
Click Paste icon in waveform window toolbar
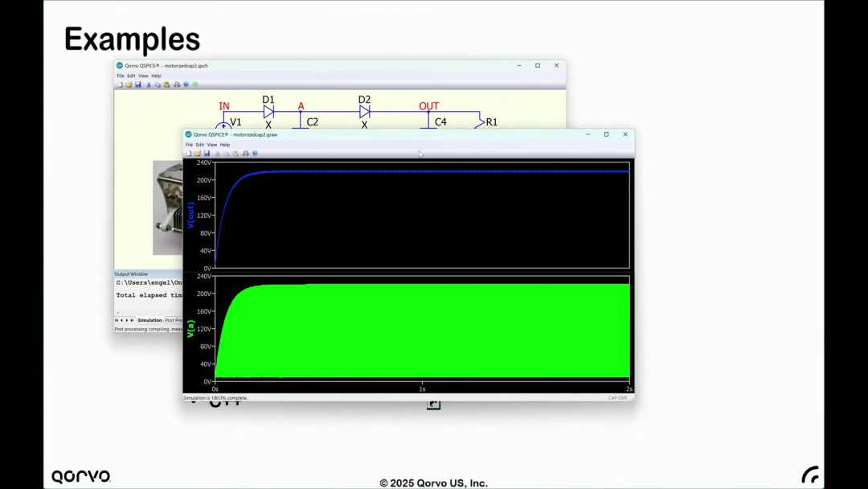point(235,154)
